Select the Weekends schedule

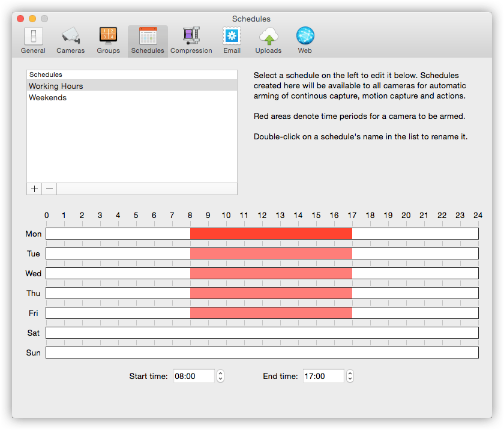click(48, 97)
